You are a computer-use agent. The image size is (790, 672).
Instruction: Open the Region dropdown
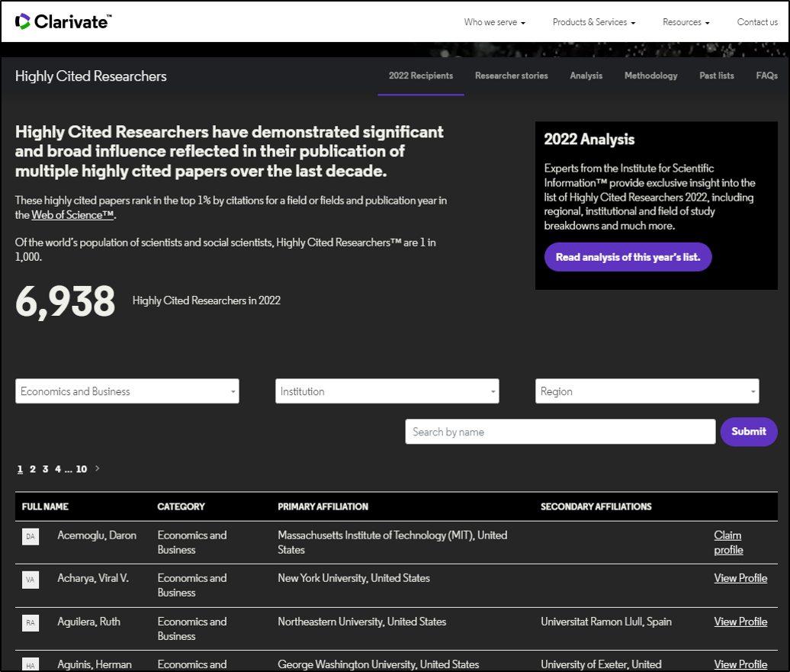click(x=647, y=391)
